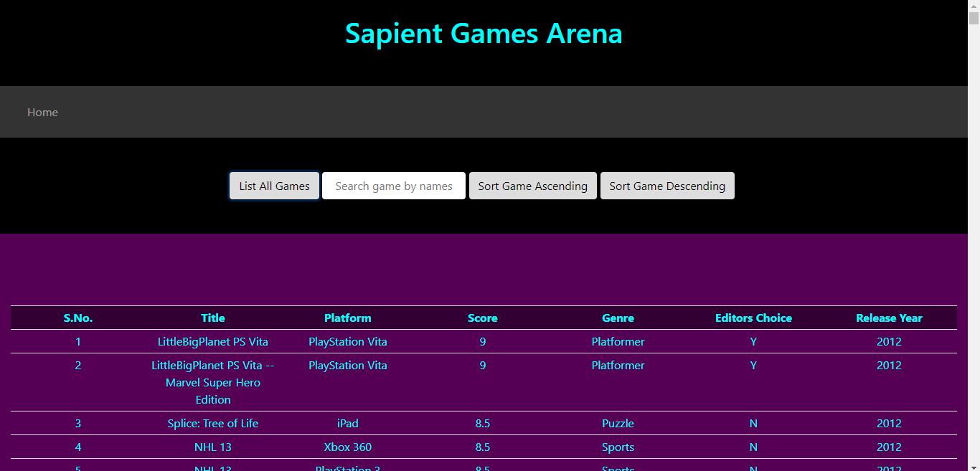
Task: Click serial number 3 cell
Action: click(x=78, y=423)
